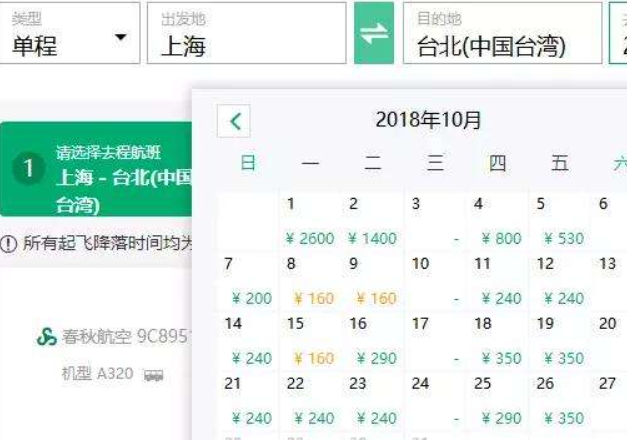Click Friday column header 五

coord(560,163)
